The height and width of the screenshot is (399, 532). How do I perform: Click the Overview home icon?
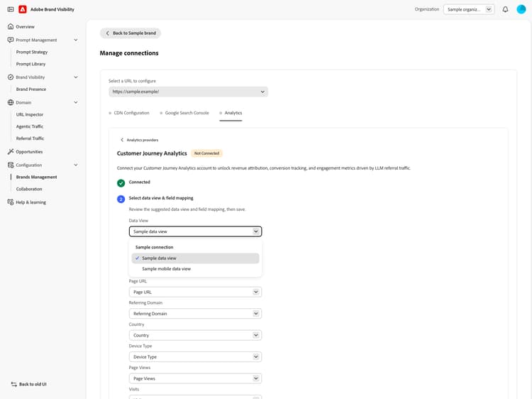click(x=11, y=26)
